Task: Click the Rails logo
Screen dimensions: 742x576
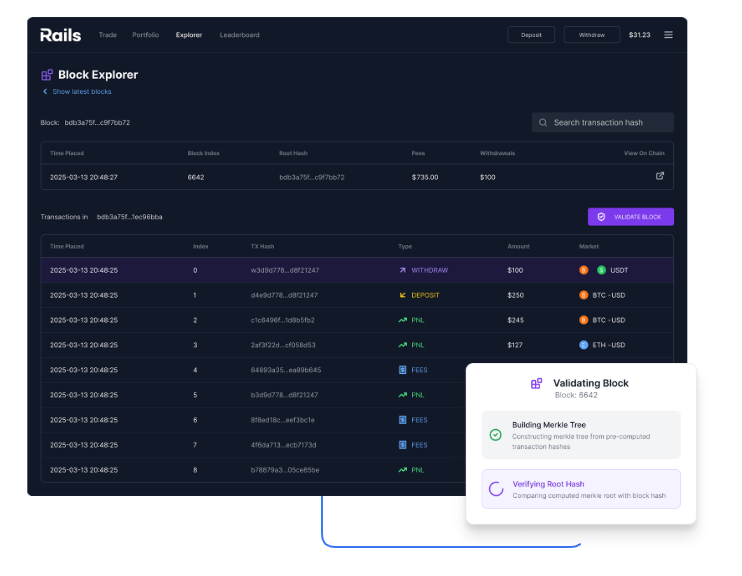Action: pyautogui.click(x=60, y=35)
